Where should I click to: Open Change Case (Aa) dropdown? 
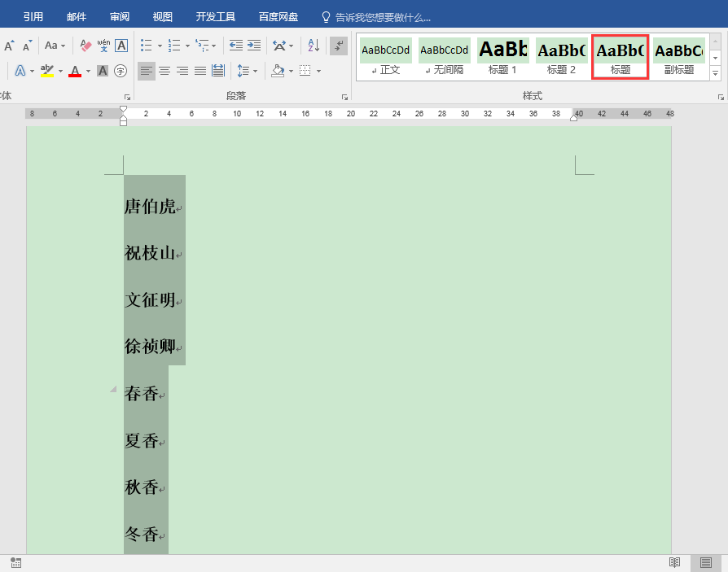click(x=55, y=46)
